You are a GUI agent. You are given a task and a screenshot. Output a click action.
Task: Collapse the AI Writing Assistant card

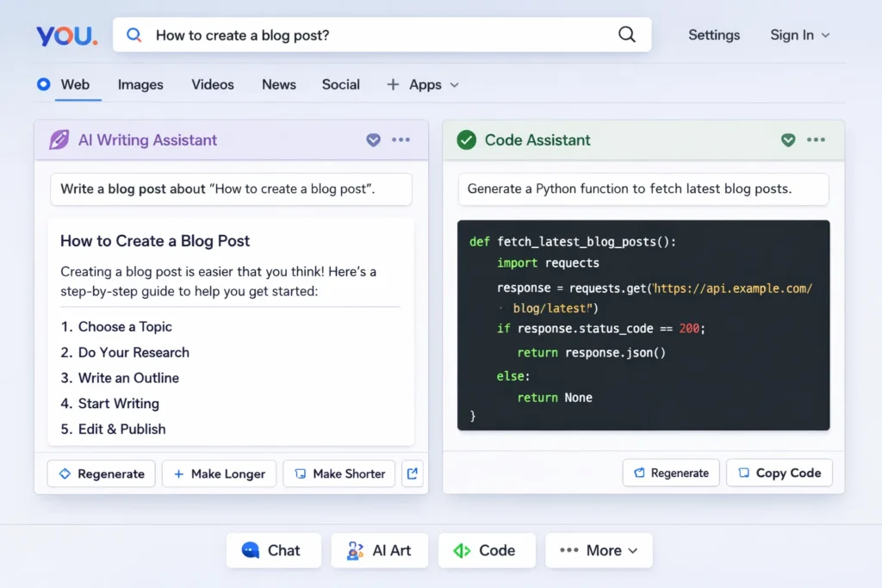pyautogui.click(x=373, y=139)
